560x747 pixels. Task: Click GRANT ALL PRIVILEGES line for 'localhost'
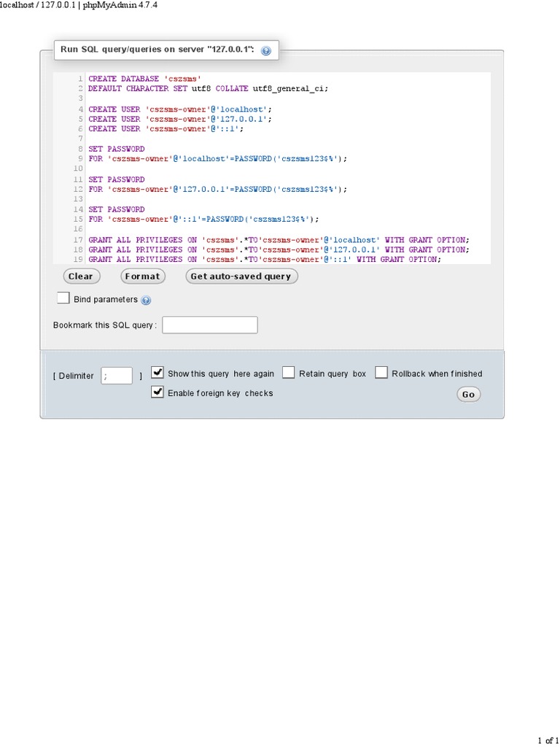point(279,239)
